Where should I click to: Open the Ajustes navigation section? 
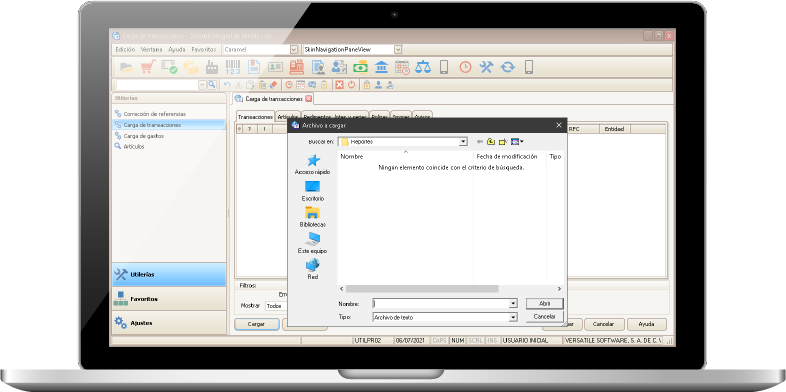point(169,323)
